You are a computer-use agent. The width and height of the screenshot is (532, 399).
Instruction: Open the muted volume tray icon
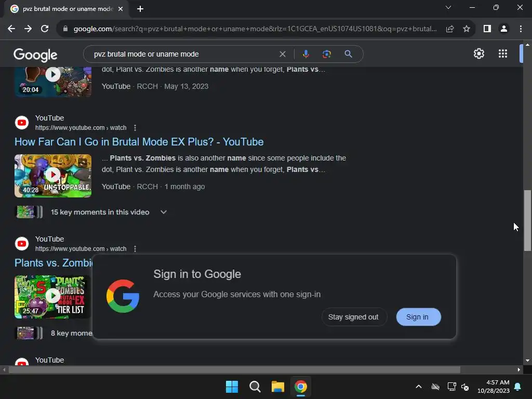tap(465, 387)
